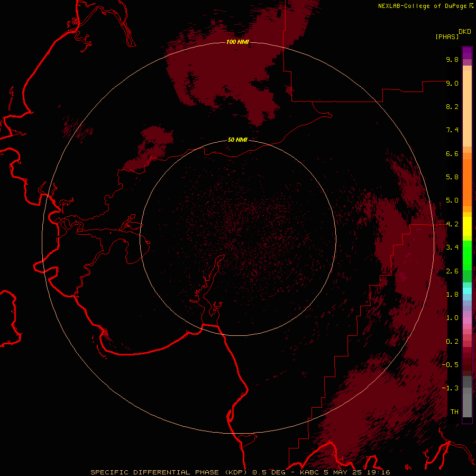The image size is (476, 476).
Task: Pick the yellow band of the color scale
Action: pos(467,226)
